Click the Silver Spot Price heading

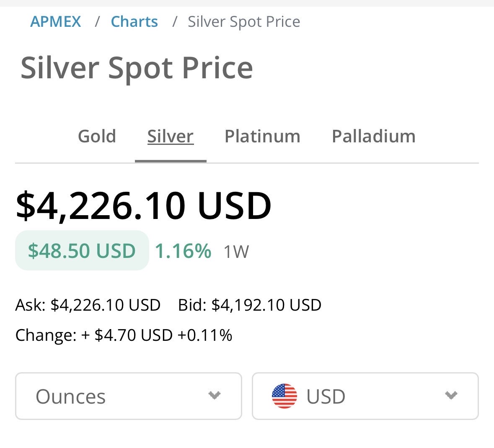pos(137,68)
